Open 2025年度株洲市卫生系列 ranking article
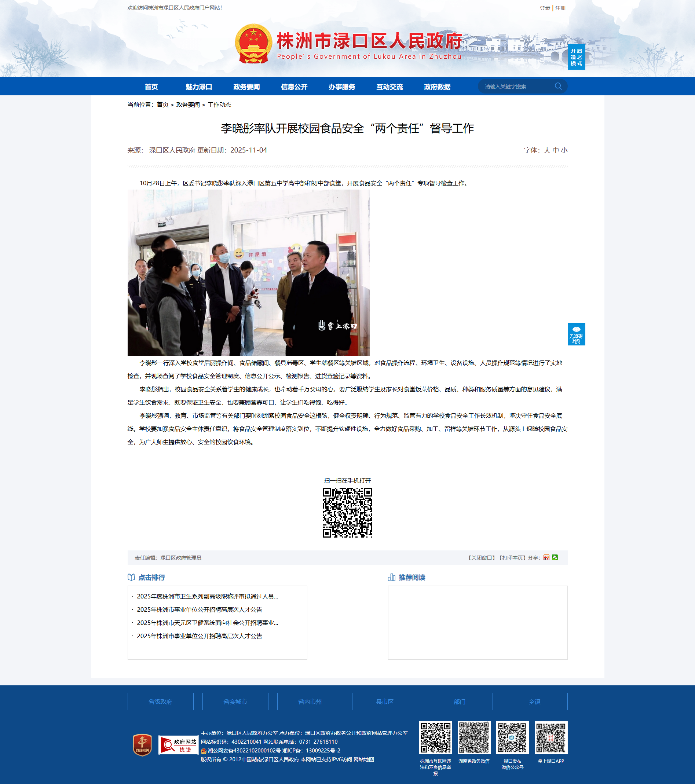Screen dimensions: 695x784 pyautogui.click(x=207, y=597)
